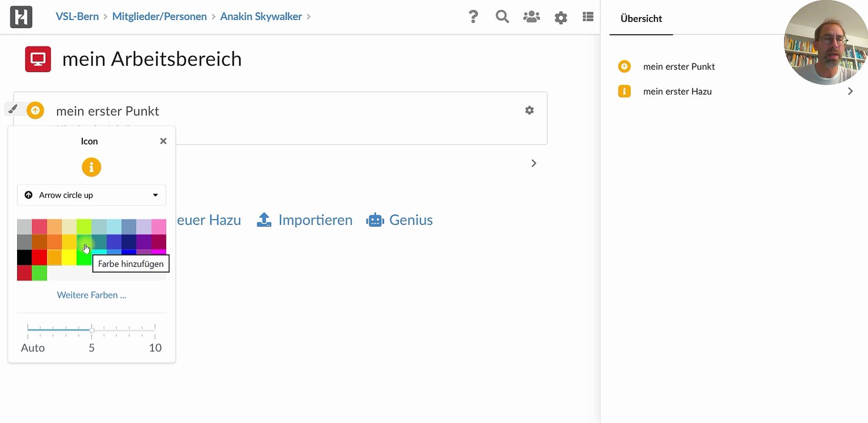Open the Genius robot assistant
The image size is (868, 423).
point(399,220)
